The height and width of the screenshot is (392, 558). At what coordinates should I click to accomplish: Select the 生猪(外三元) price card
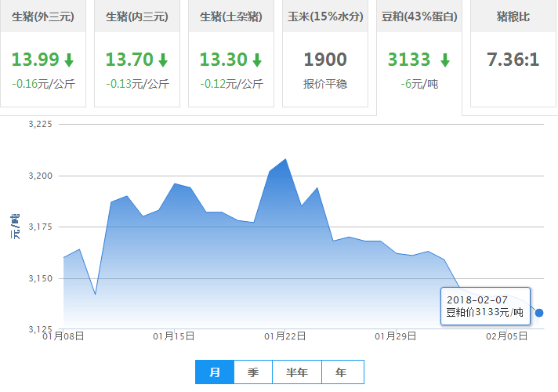43,53
